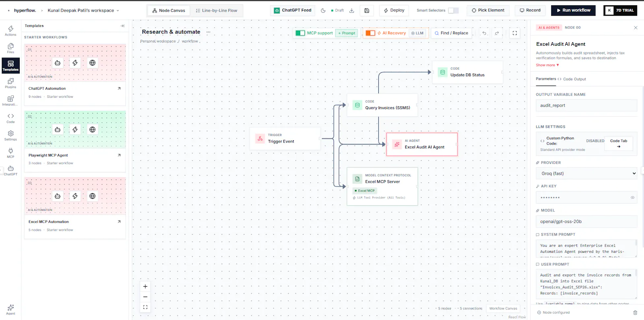The width and height of the screenshot is (644, 320).
Task: Select the Parameters tab
Action: click(x=546, y=79)
